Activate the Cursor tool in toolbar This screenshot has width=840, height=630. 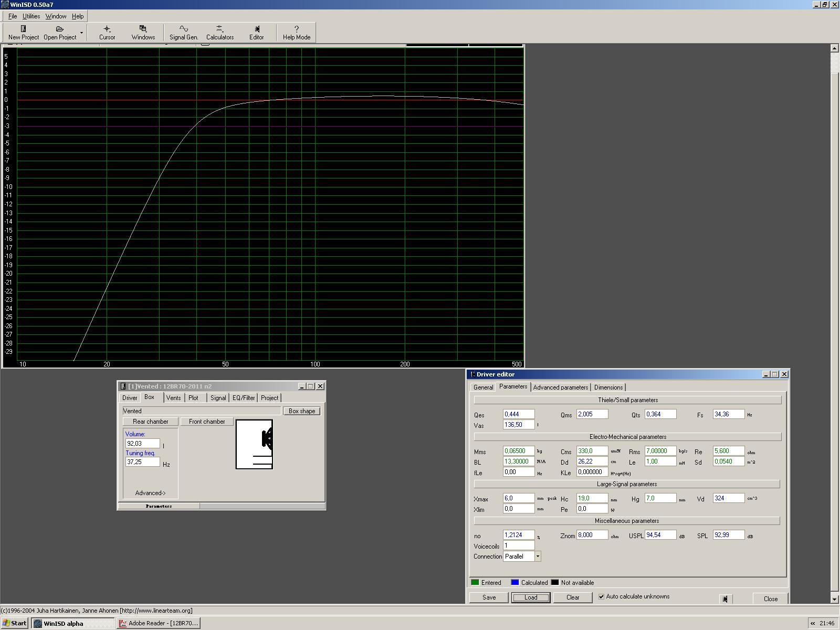pyautogui.click(x=107, y=32)
